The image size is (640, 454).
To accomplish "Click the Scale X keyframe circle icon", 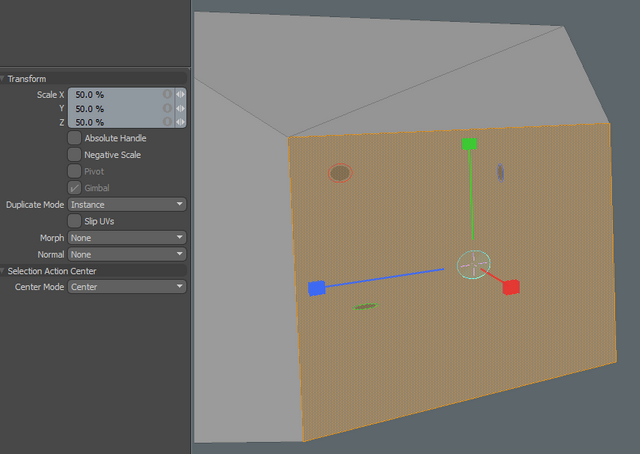I will tap(167, 94).
